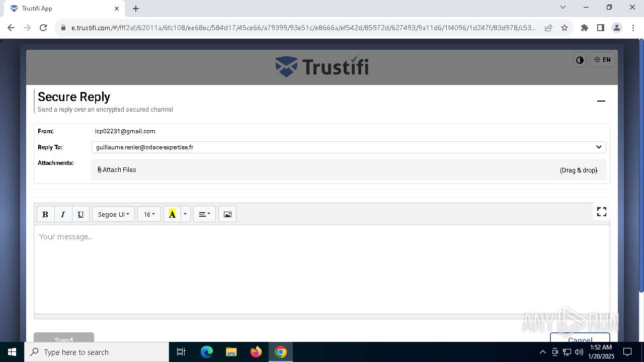Image resolution: width=644 pixels, height=362 pixels.
Task: Open font size 16 dropdown
Action: (149, 214)
